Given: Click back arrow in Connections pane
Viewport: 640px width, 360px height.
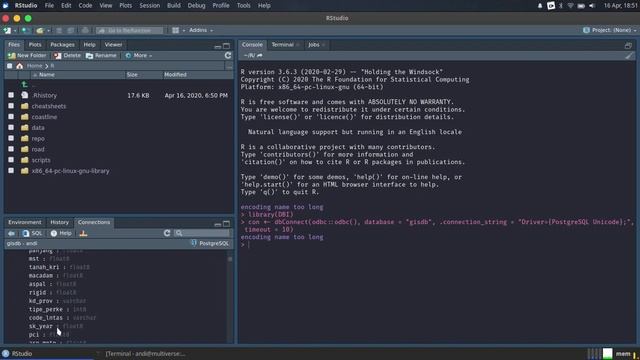Looking at the screenshot, I should coord(11,233).
